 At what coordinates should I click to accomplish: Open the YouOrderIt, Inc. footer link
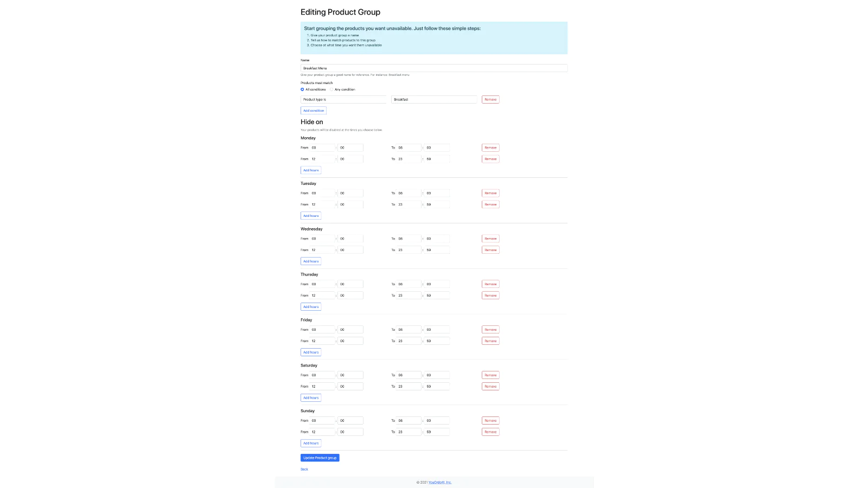point(440,483)
